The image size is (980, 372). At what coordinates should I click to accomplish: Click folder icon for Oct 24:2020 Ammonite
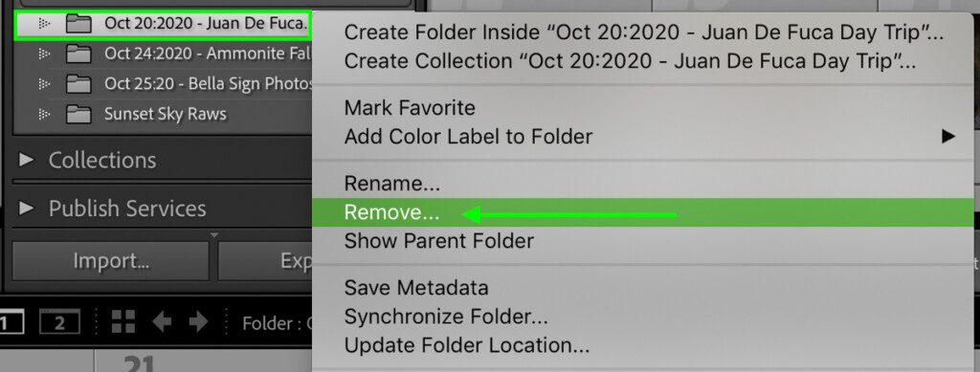[x=78, y=55]
